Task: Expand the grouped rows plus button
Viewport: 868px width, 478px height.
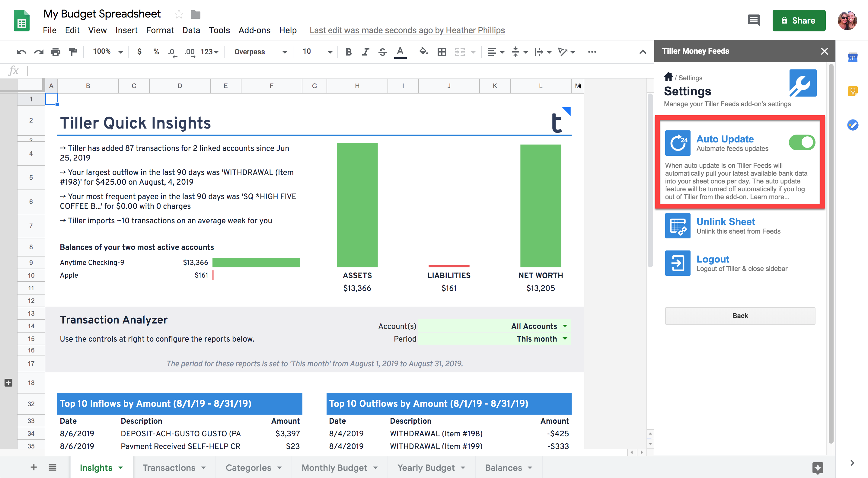Action: [x=8, y=383]
